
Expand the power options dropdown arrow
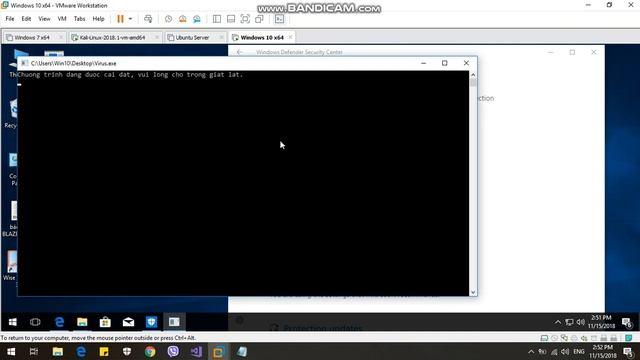click(130, 19)
